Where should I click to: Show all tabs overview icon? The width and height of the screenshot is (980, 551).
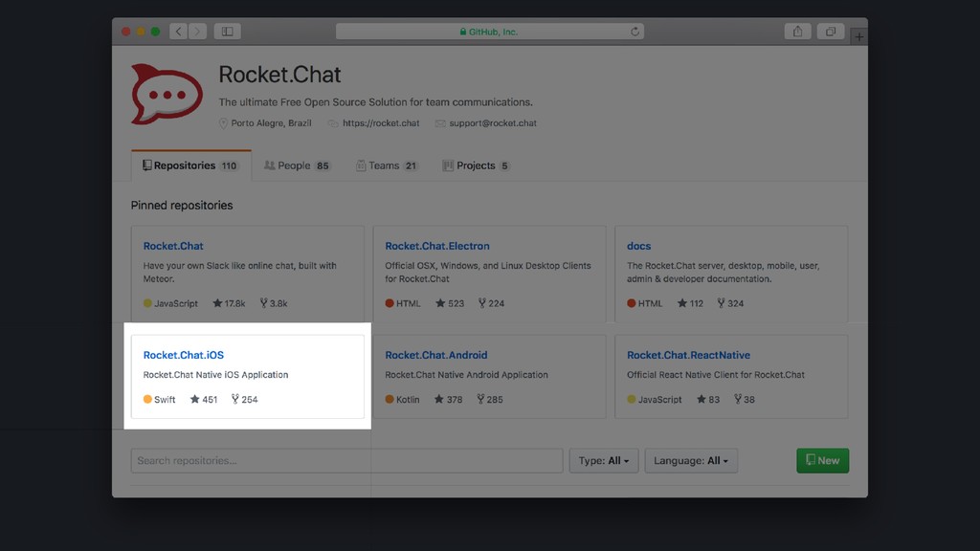pyautogui.click(x=831, y=32)
